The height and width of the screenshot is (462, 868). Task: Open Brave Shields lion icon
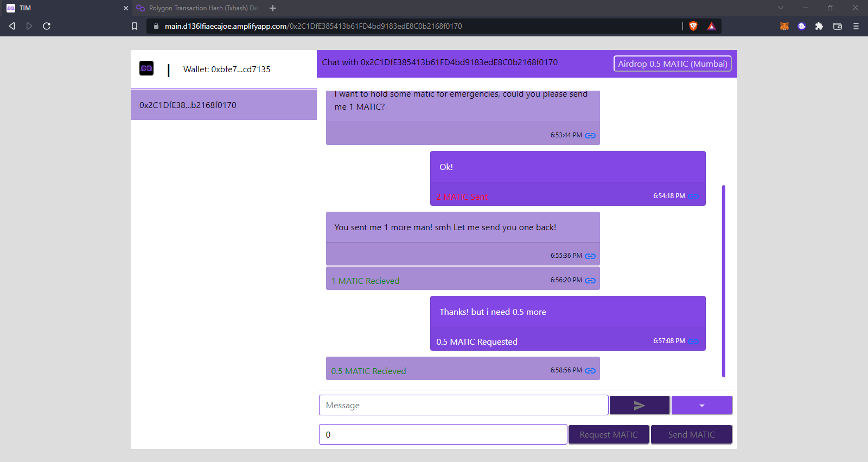[693, 26]
